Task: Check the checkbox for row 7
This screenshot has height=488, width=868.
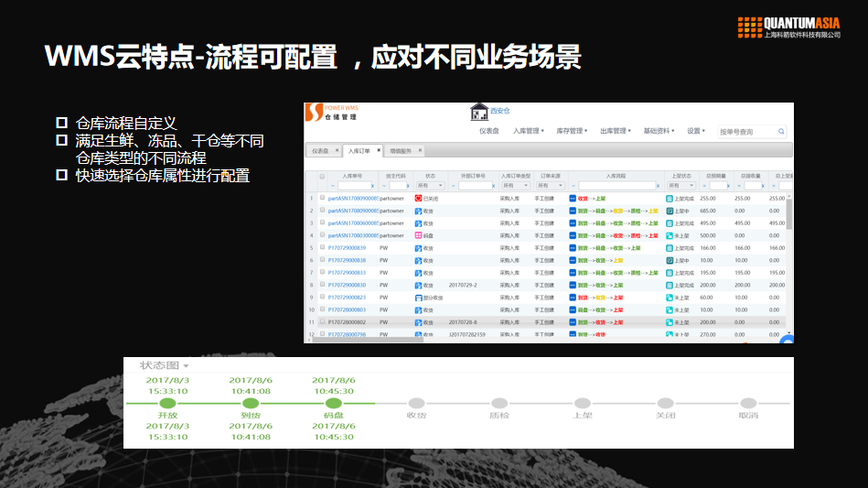Action: tap(322, 272)
